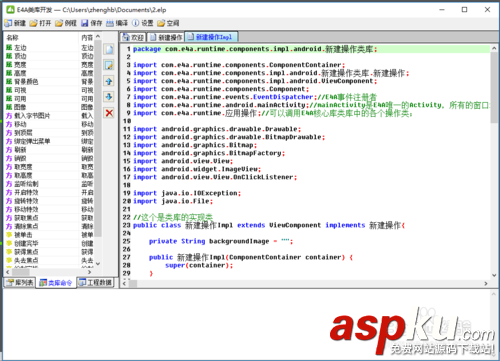Select the 被单击 event row
Image resolution: width=500 pixels, height=361 pixels.
tap(49, 235)
